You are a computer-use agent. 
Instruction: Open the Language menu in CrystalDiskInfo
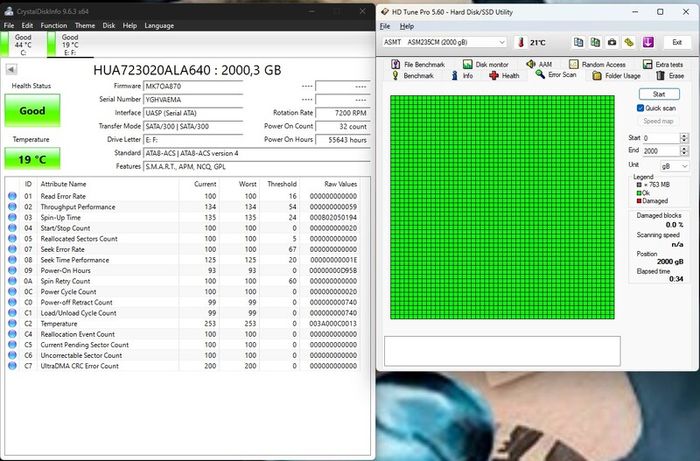pos(159,25)
